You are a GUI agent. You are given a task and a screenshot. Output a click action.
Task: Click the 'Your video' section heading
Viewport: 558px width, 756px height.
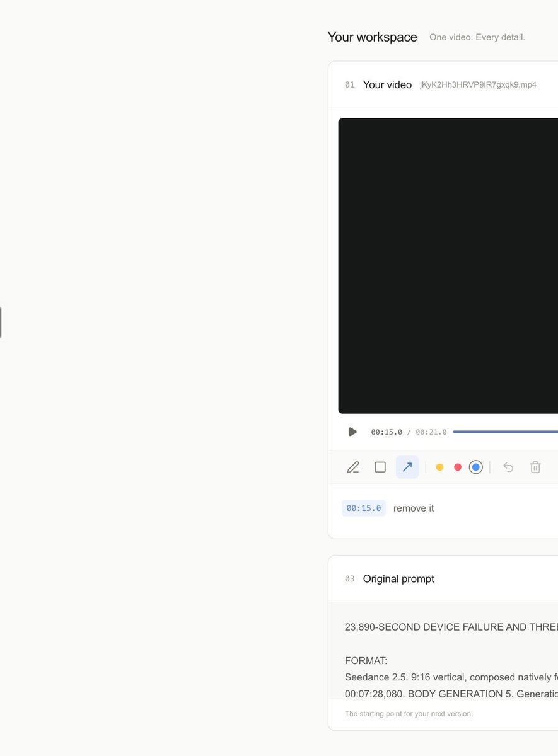(x=387, y=84)
